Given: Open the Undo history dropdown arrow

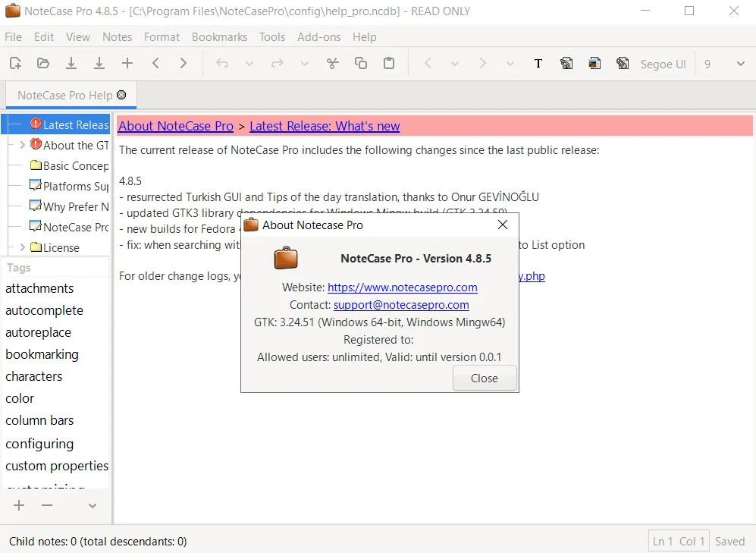Looking at the screenshot, I should click(249, 63).
